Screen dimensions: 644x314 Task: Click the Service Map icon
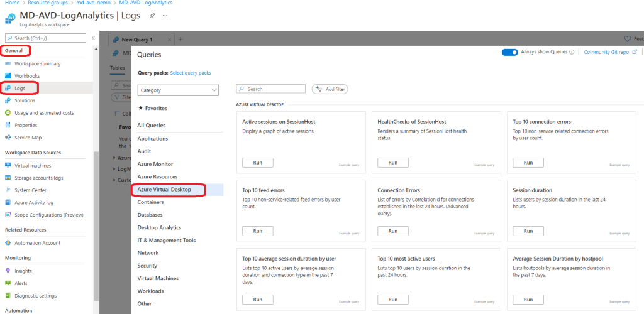pyautogui.click(x=8, y=138)
